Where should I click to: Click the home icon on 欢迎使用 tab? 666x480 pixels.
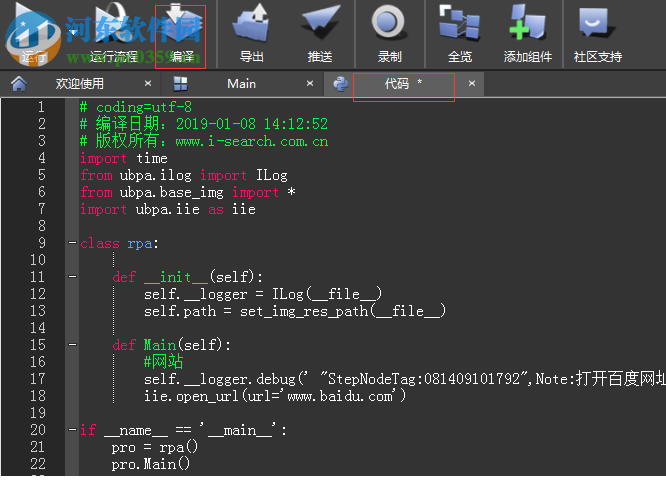click(19, 84)
